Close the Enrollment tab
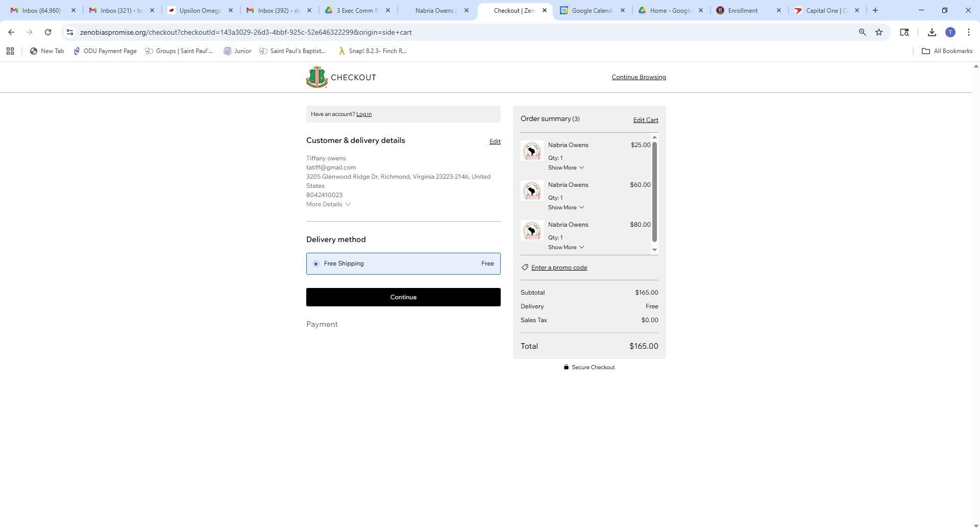Screen dimensions: 980x531 click(x=778, y=10)
